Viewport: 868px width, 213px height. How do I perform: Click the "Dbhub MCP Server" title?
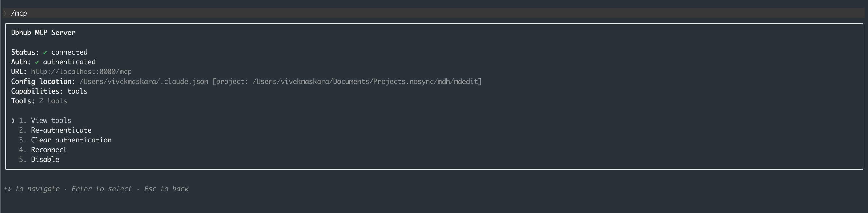[43, 33]
